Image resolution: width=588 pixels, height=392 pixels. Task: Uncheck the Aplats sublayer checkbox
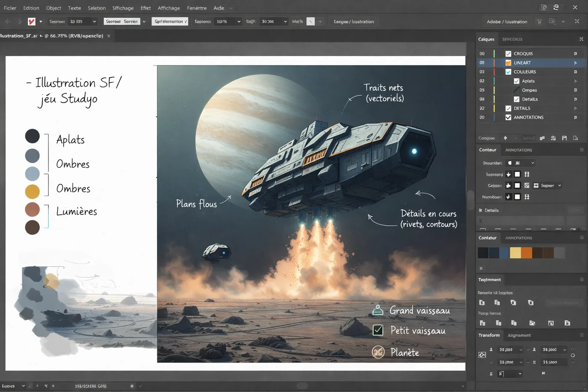coord(517,81)
